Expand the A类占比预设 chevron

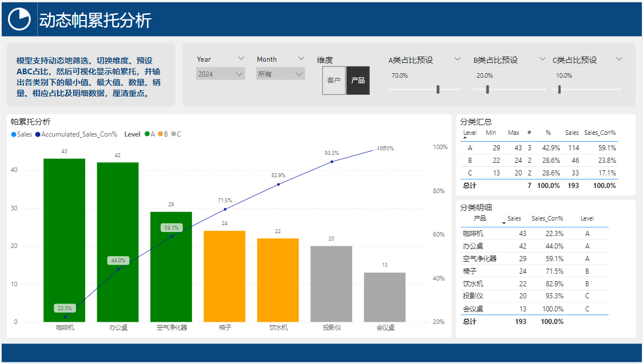pos(458,59)
